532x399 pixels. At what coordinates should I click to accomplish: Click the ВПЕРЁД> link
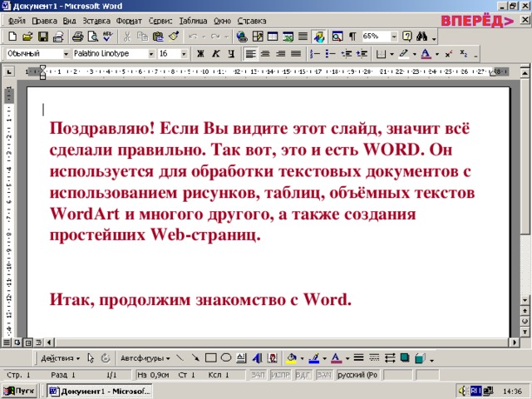pos(477,21)
